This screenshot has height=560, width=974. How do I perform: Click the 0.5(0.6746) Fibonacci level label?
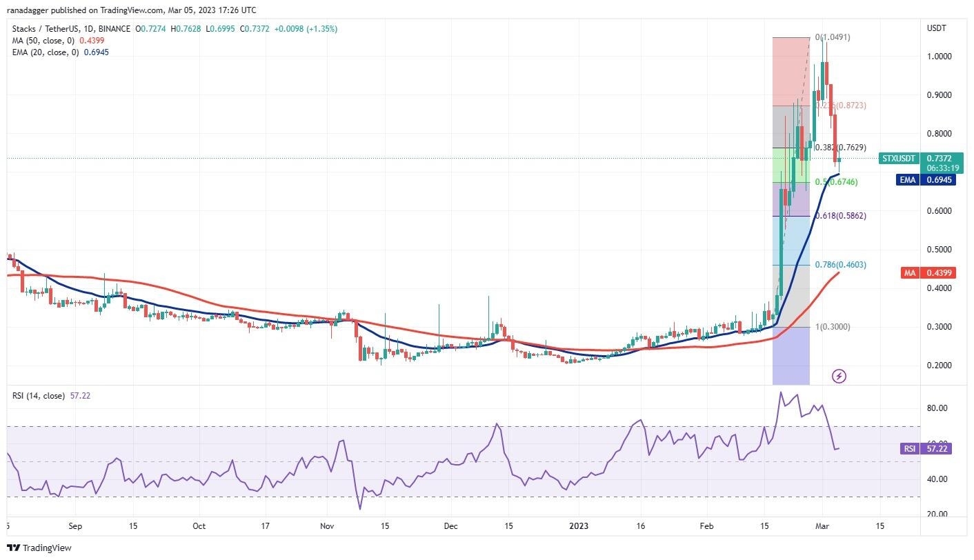837,182
